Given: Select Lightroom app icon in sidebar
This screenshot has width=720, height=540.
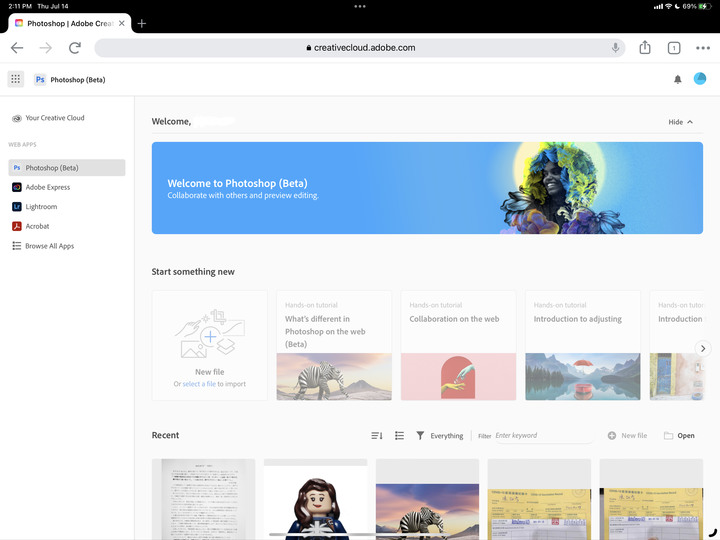Looking at the screenshot, I should [17, 207].
